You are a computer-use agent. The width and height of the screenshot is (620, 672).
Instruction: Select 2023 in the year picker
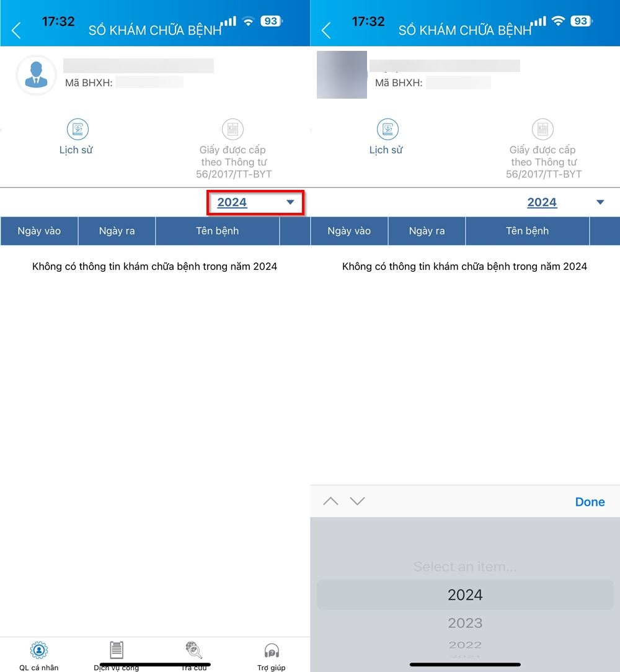click(465, 623)
